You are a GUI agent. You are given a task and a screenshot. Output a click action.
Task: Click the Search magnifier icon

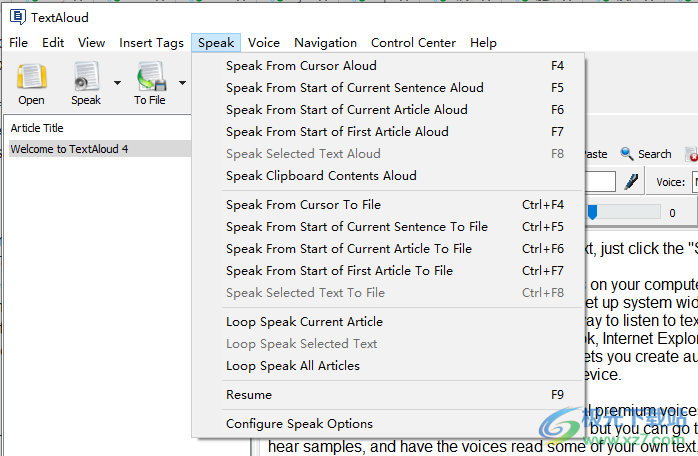(627, 154)
